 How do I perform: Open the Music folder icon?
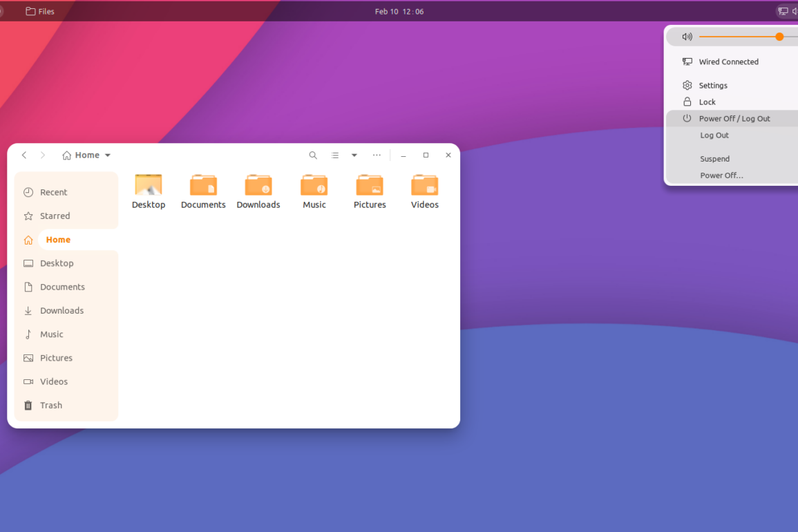coord(314,186)
